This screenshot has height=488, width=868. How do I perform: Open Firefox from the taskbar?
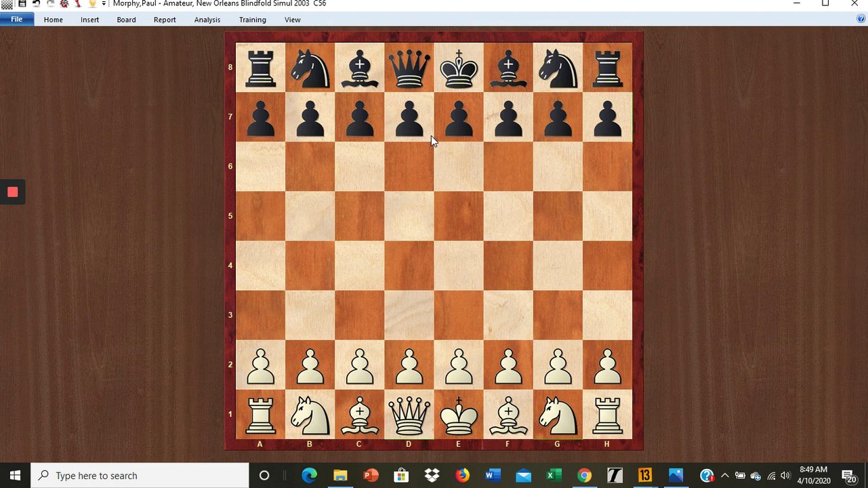point(462,475)
